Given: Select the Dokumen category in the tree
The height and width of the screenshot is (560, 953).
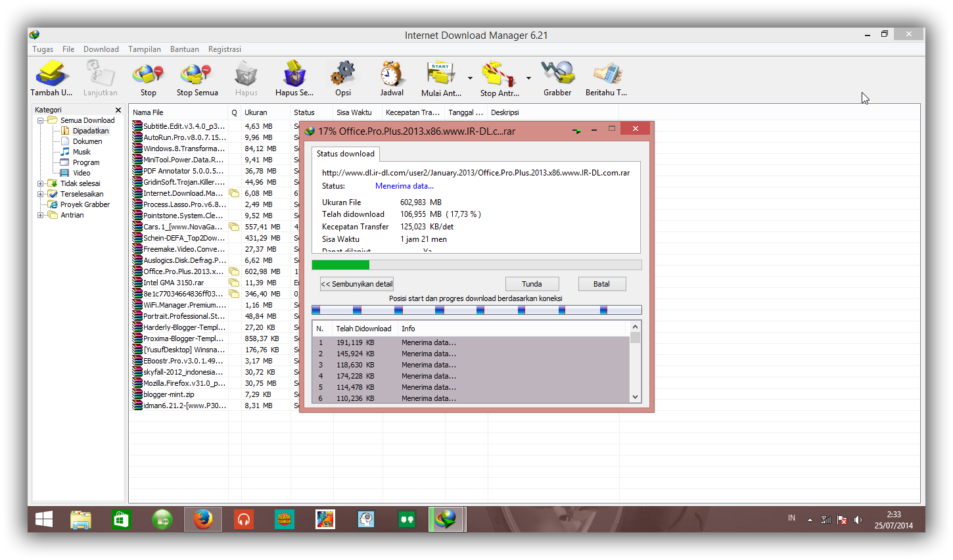Looking at the screenshot, I should pos(87,141).
